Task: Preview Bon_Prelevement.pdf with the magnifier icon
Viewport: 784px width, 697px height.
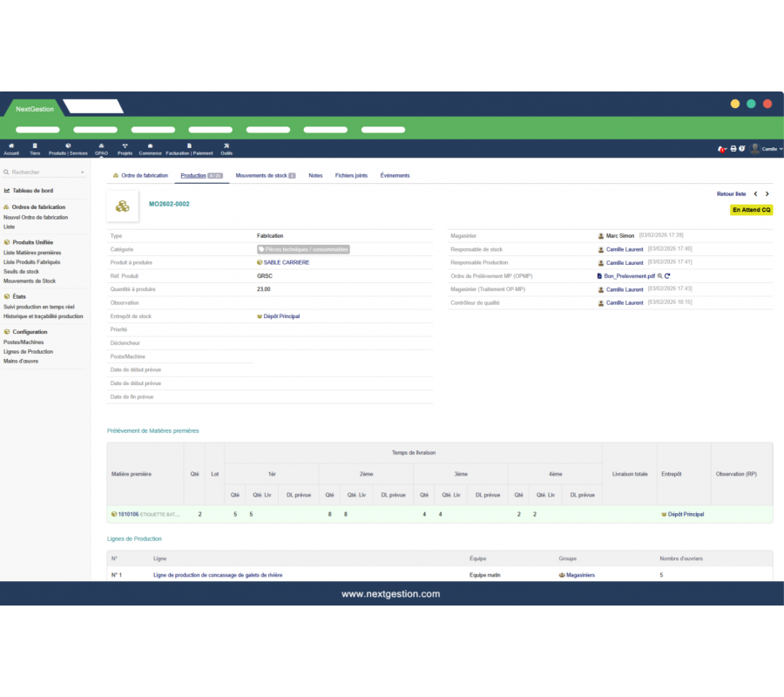Action: click(x=660, y=276)
